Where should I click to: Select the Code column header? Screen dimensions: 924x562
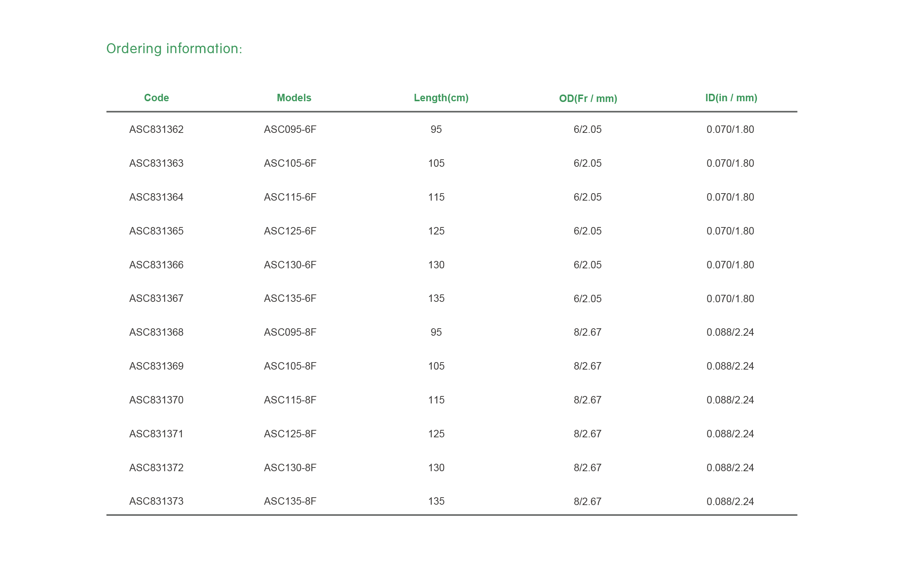pyautogui.click(x=156, y=98)
